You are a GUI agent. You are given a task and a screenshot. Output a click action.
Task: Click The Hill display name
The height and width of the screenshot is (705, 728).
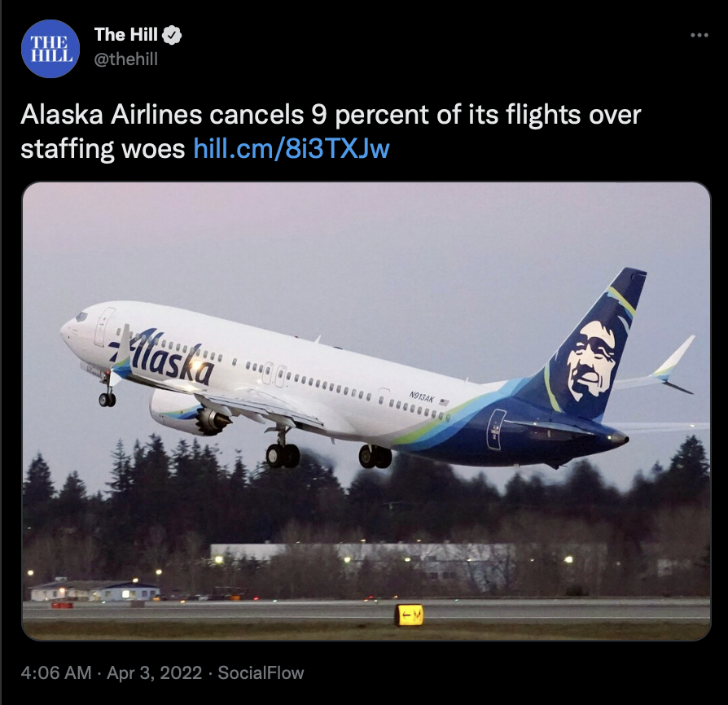[126, 35]
